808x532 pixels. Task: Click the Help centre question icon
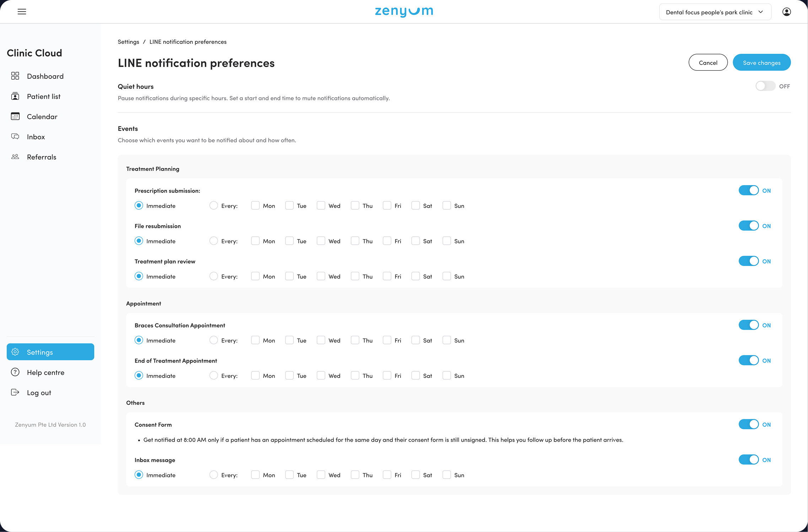click(15, 372)
